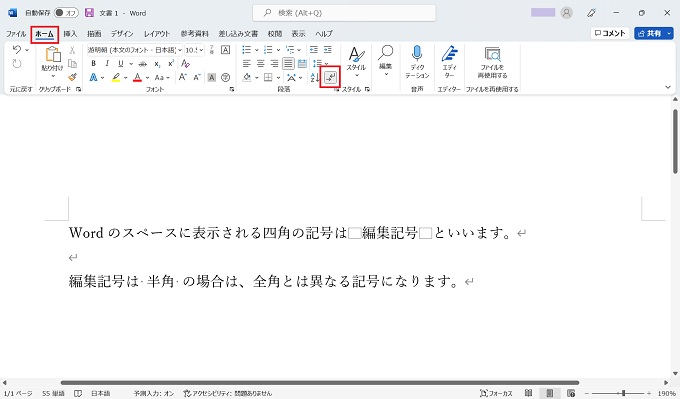Screen dimensions: 680x399
Task: Center align the text
Action: click(260, 64)
